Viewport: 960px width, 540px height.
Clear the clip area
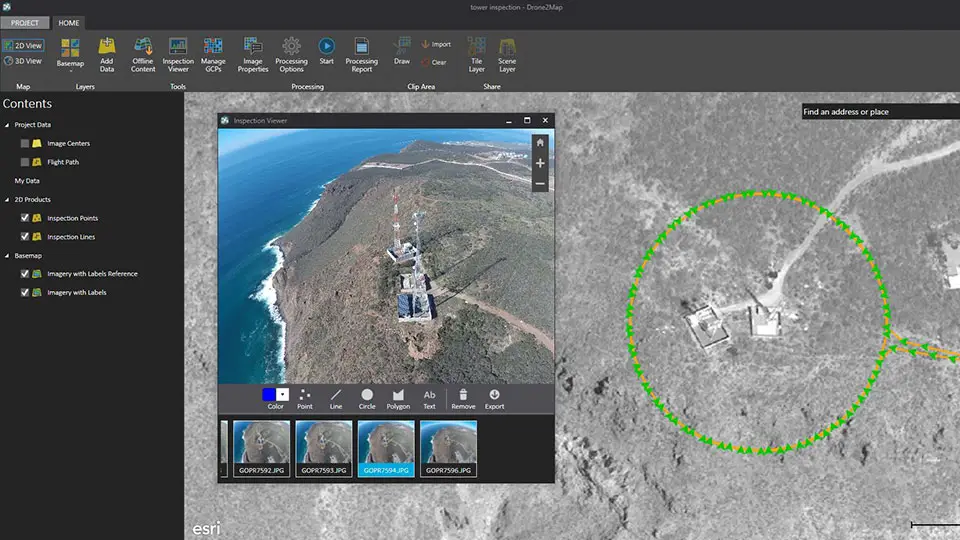[434, 62]
